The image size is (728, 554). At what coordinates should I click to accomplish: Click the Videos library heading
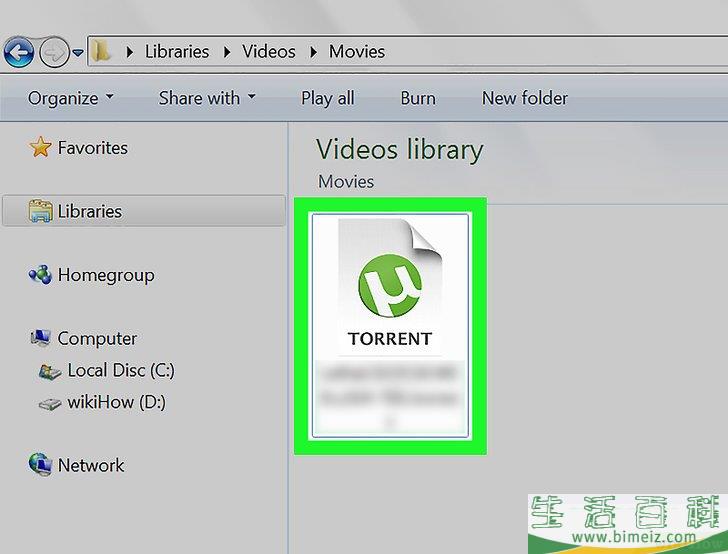(x=400, y=150)
